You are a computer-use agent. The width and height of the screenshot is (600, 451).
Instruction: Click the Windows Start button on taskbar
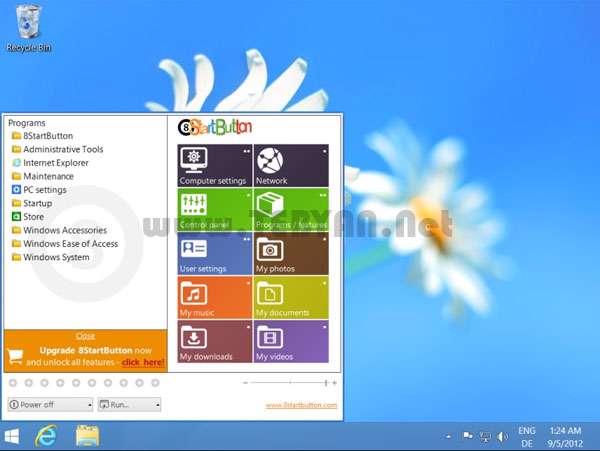[x=11, y=436]
